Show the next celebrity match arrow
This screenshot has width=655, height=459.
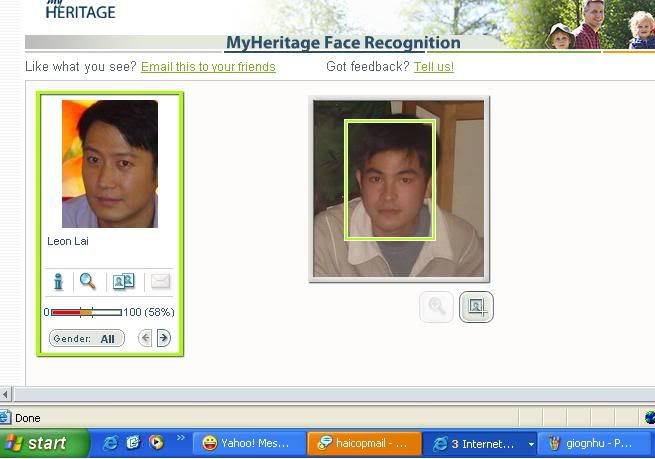pyautogui.click(x=164, y=338)
